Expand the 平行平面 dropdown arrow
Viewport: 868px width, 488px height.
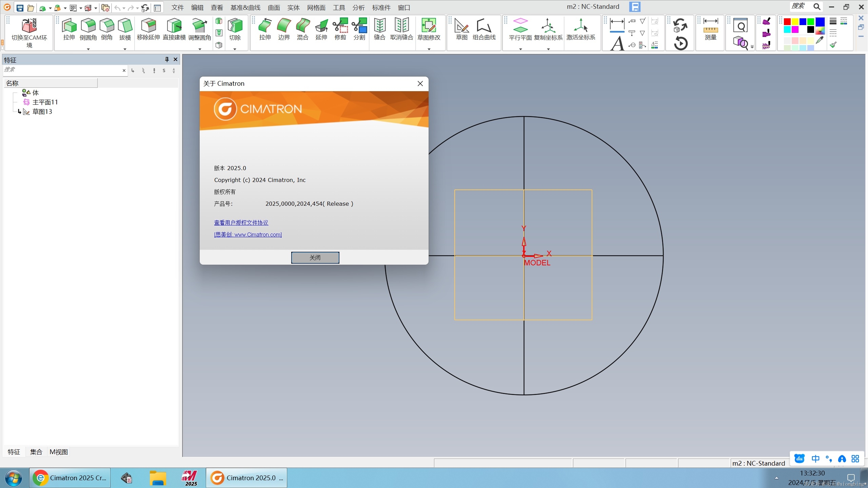click(x=520, y=49)
